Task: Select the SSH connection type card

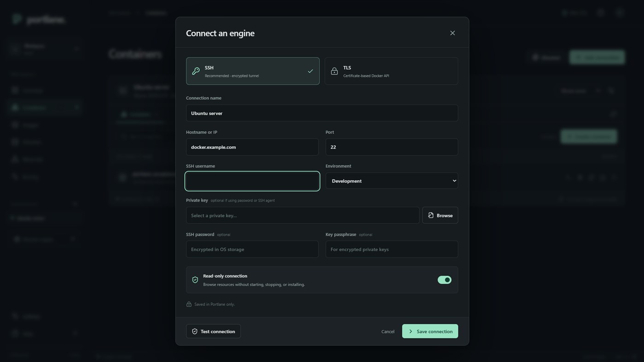Action: [253, 71]
